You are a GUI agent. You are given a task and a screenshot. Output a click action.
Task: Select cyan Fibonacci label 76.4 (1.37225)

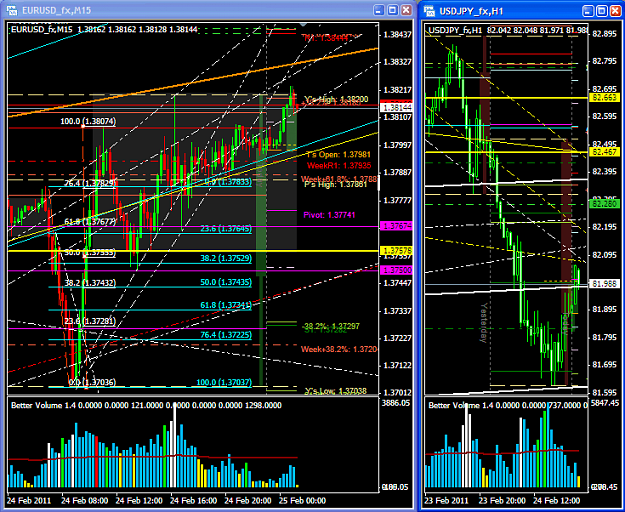(226, 335)
